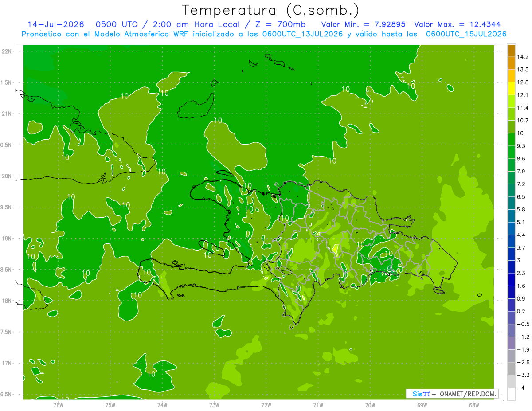Click the "20N" latitude axis label
This screenshot has height=411, width=532.
tap(8, 176)
